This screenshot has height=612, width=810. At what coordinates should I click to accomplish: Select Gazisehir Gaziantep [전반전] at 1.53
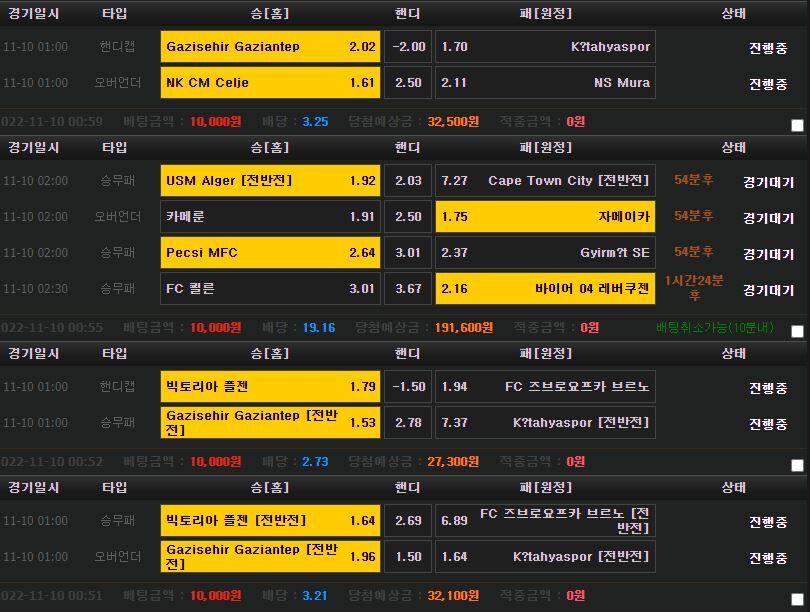(270, 422)
